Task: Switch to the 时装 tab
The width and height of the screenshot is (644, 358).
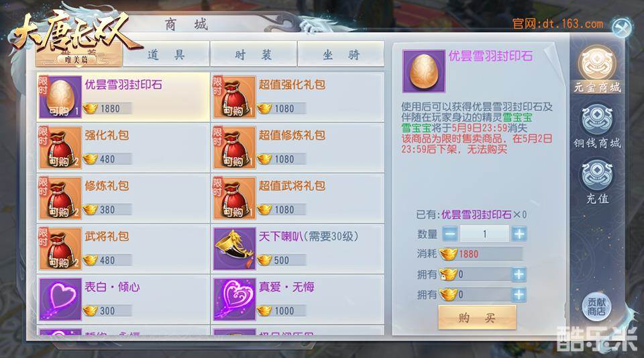Action: (254, 54)
